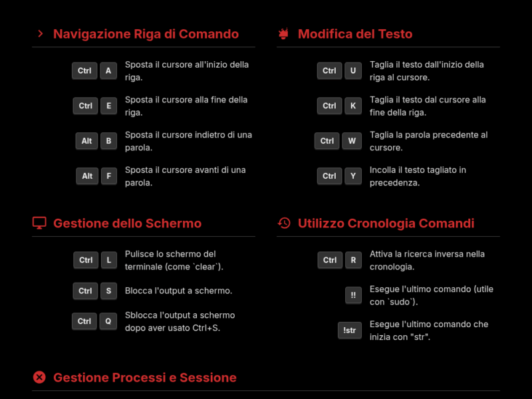Click the Gestione Processi e Sessione heading
532x399 pixels.
(x=144, y=378)
